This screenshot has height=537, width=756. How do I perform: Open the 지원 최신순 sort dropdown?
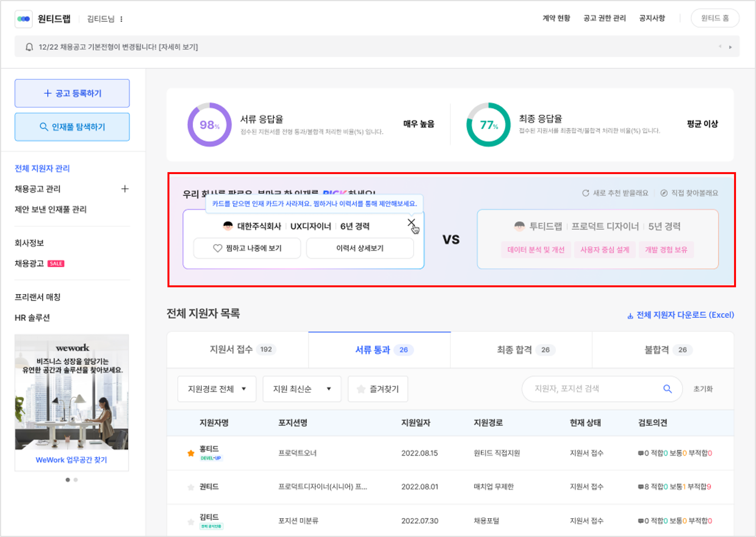(302, 389)
